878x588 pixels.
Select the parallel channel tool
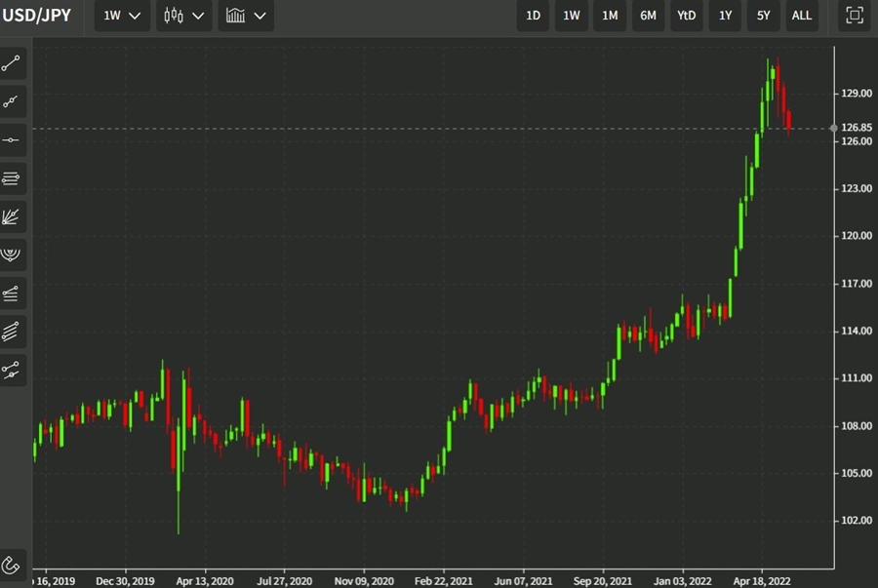tap(12, 332)
